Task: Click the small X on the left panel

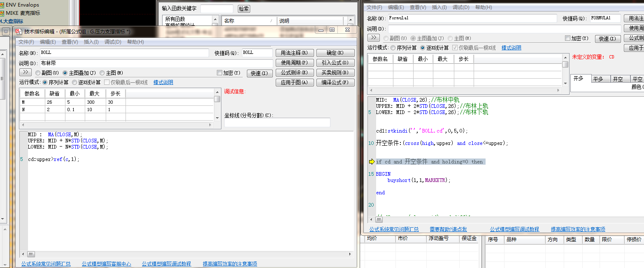Action: 6,31
